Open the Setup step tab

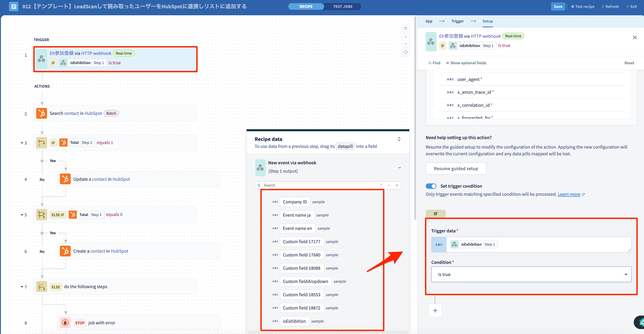(487, 21)
